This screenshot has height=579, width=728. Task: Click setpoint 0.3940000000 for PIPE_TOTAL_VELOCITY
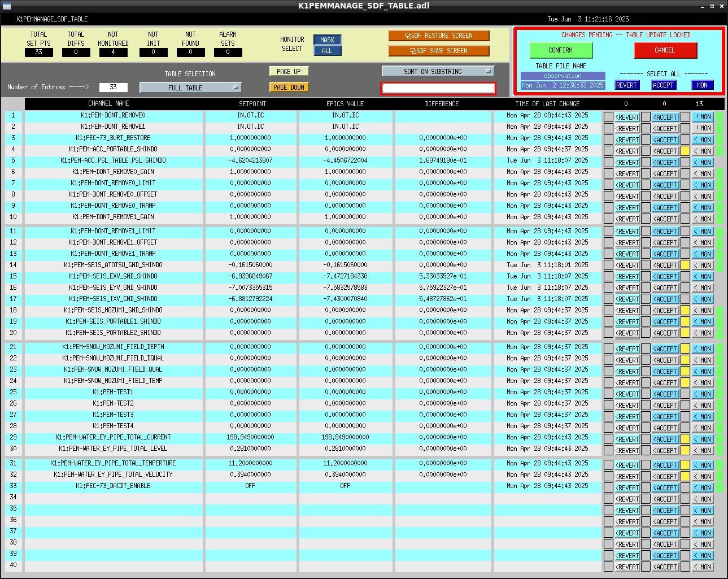(250, 474)
